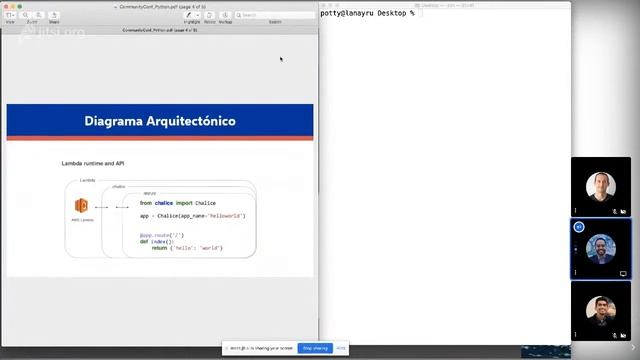Viewport: 640px width, 360px height.
Task: Click the @app.route('/') code line
Action: pos(162,235)
